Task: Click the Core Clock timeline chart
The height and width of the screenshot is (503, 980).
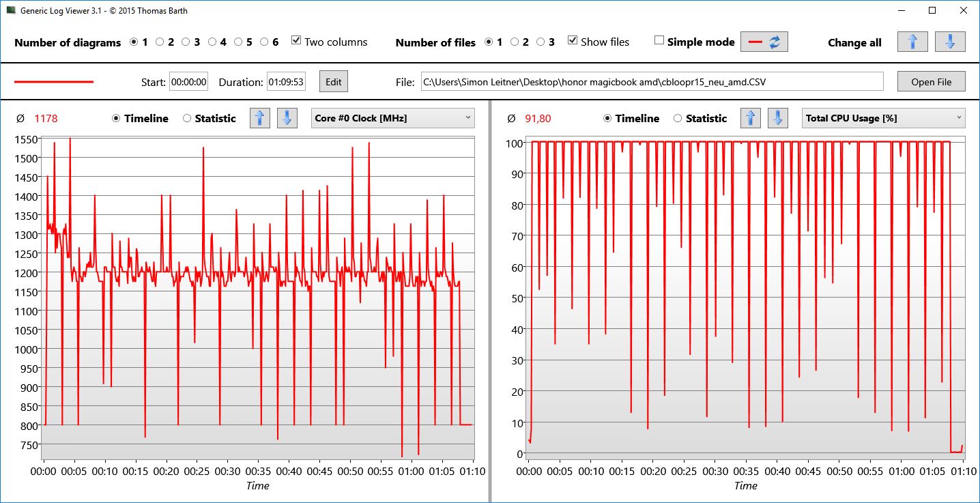Action: pos(258,298)
